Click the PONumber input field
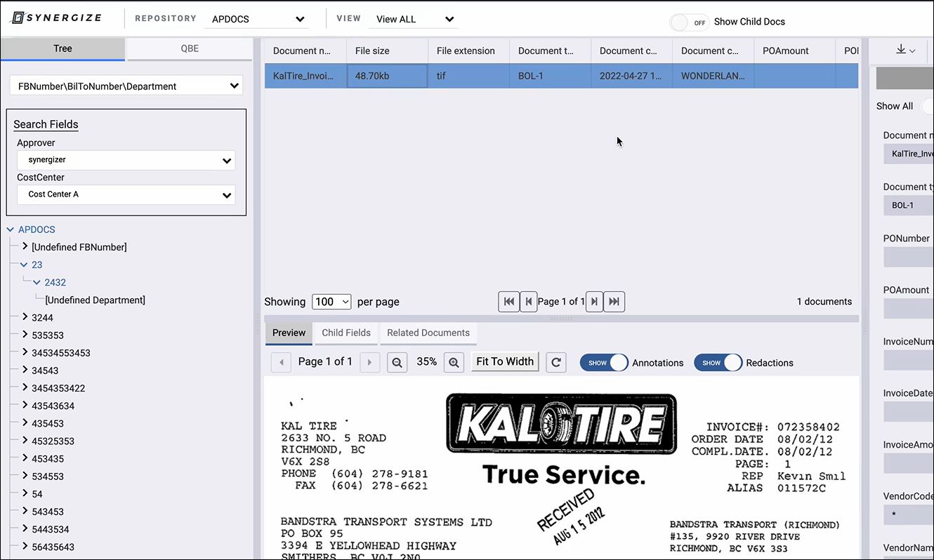 [x=909, y=257]
